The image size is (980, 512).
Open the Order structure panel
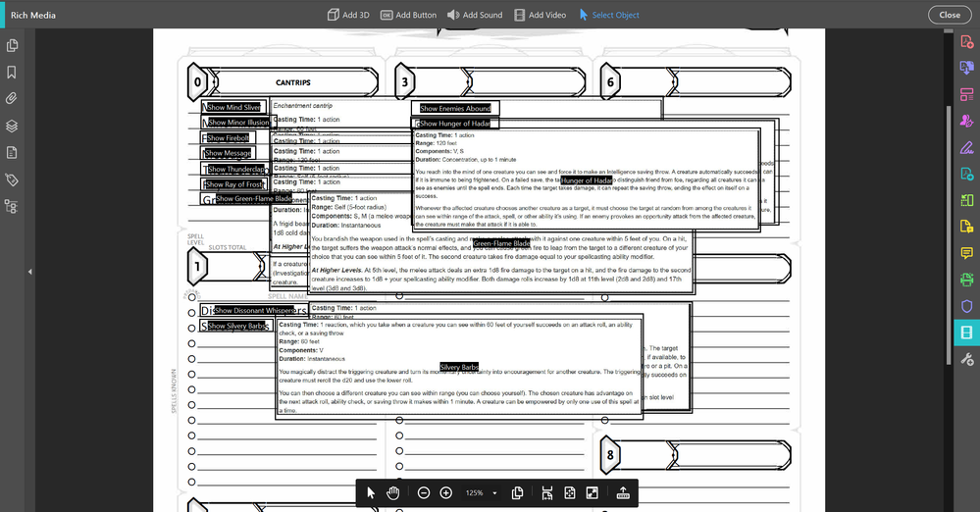click(x=11, y=206)
